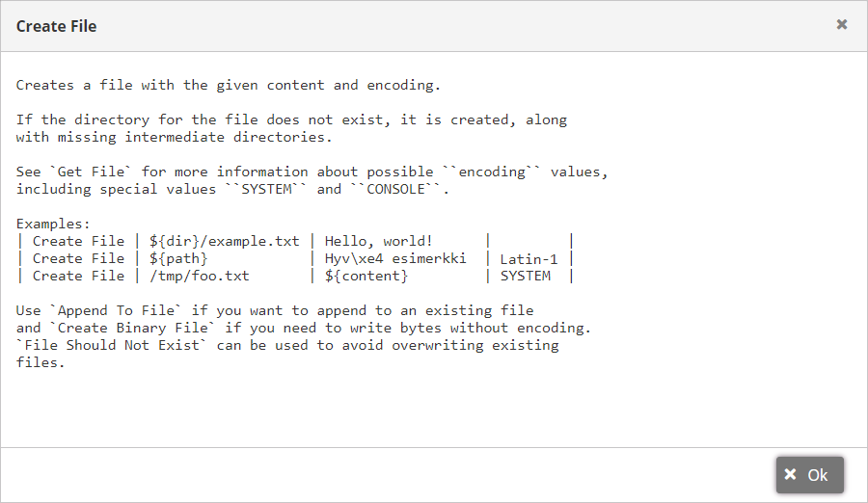Click the `Get File` keyword reference

coord(92,172)
